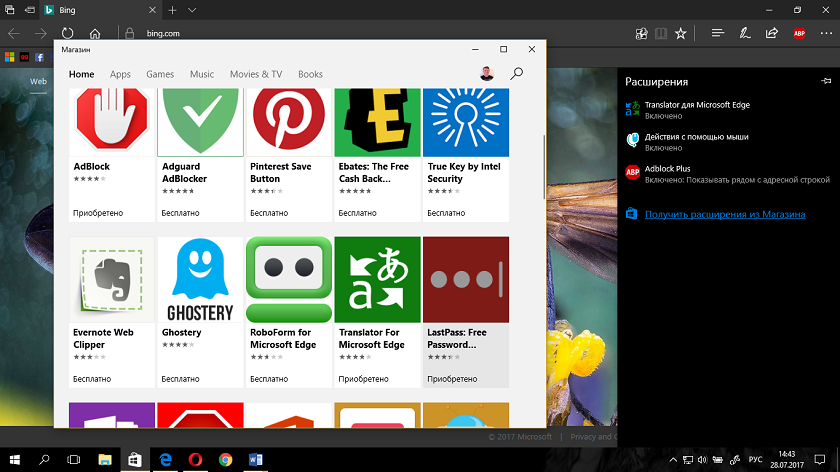Go back in the Edge browser
The height and width of the screenshot is (472, 840).
click(14, 33)
